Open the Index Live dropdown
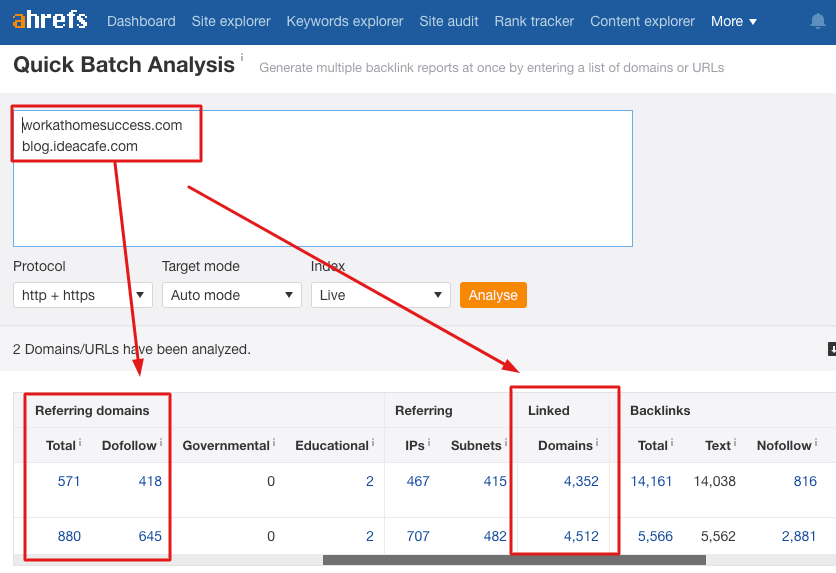This screenshot has width=836, height=573. click(x=381, y=295)
